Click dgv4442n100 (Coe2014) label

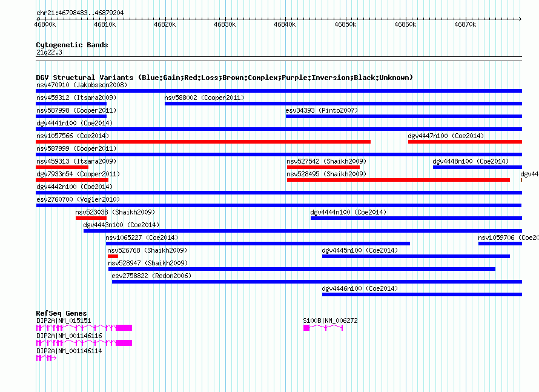pyautogui.click(x=74, y=187)
